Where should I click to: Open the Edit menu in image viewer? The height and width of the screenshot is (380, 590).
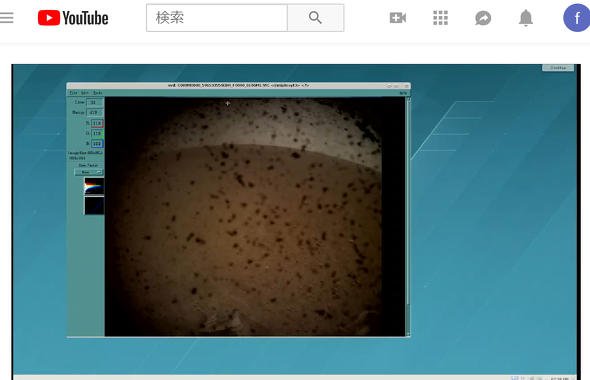tap(85, 93)
